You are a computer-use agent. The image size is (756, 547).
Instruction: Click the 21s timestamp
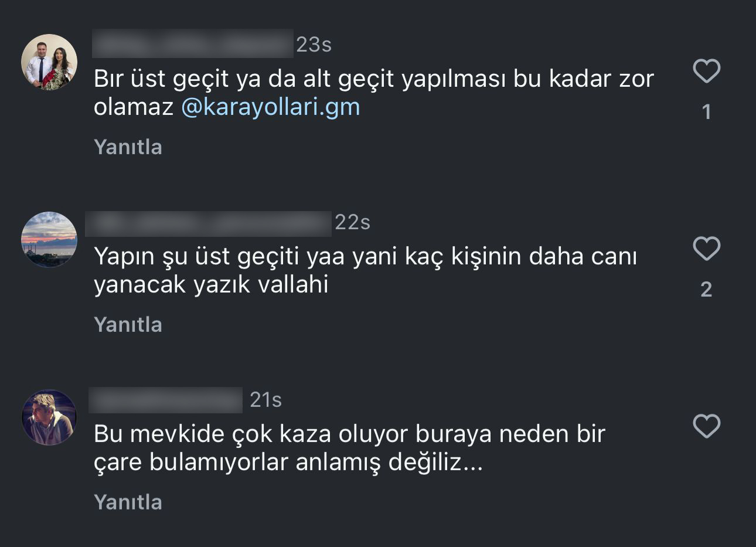265,400
